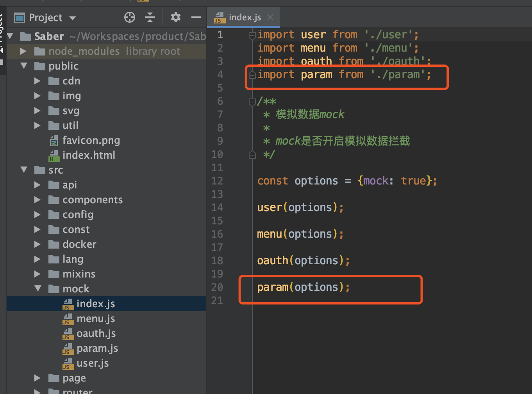Click the 'user(options);' call line

[300, 208]
